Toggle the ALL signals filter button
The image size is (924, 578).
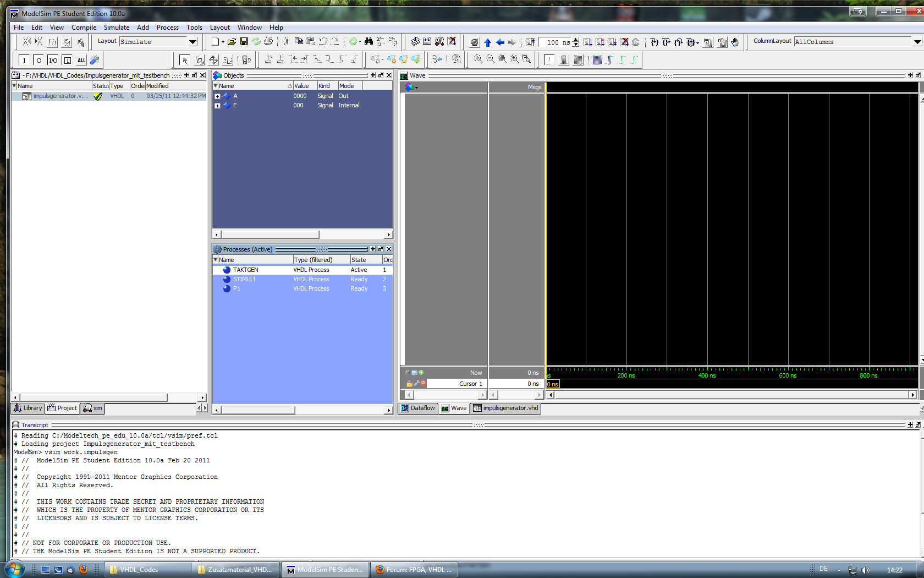point(81,61)
